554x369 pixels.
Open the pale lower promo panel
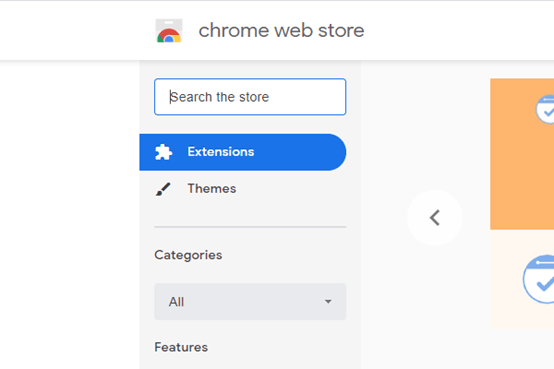pos(522,279)
